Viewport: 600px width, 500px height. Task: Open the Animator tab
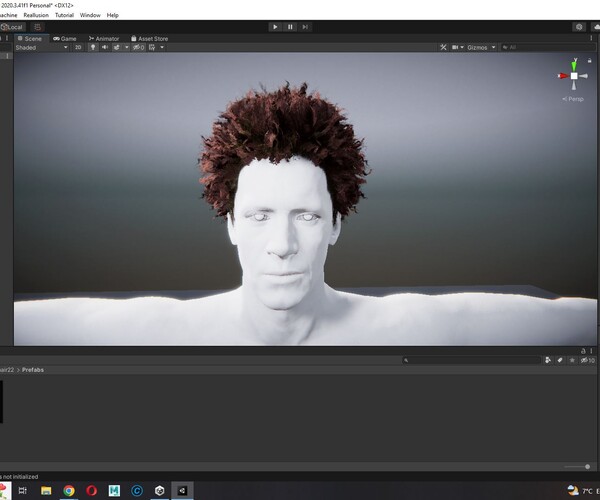[x=105, y=38]
